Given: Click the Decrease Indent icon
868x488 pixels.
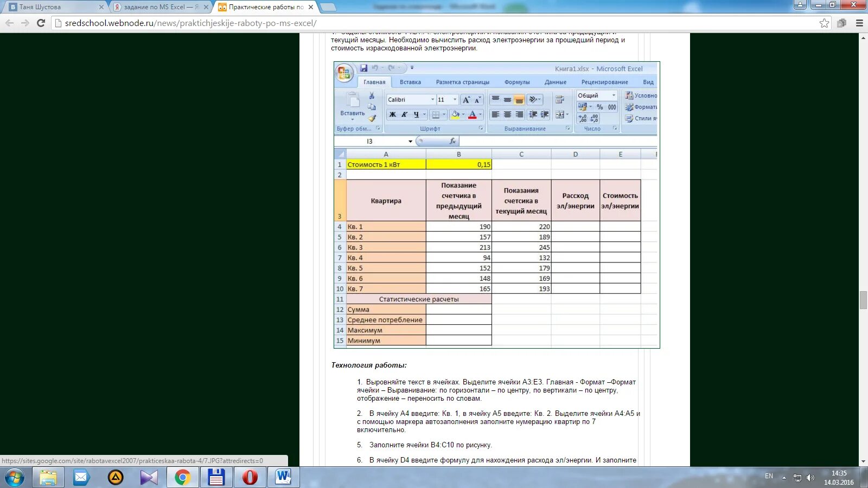Looking at the screenshot, I should (533, 114).
